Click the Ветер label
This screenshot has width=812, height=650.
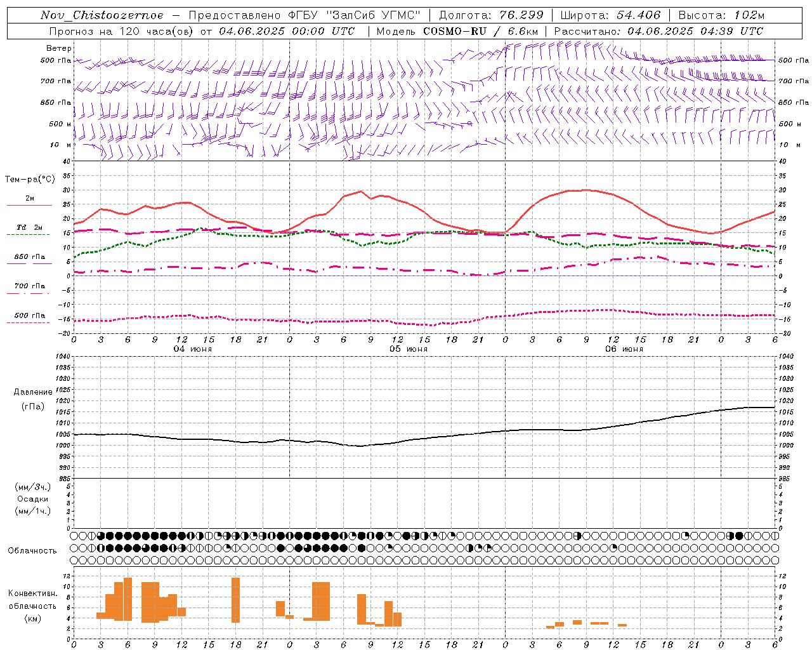click(59, 48)
